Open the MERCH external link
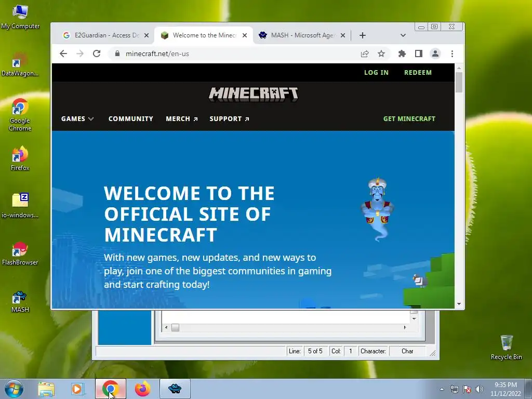The height and width of the screenshot is (399, 532). 181,119
